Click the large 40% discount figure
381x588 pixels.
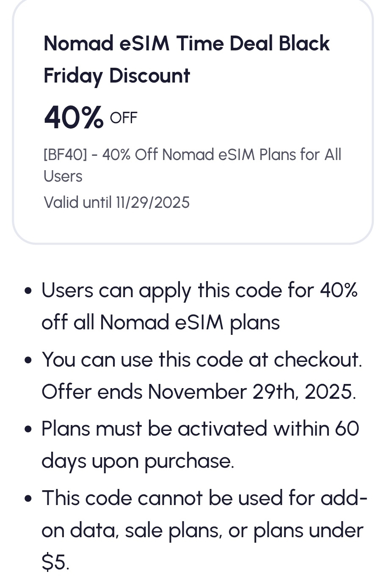(x=74, y=117)
